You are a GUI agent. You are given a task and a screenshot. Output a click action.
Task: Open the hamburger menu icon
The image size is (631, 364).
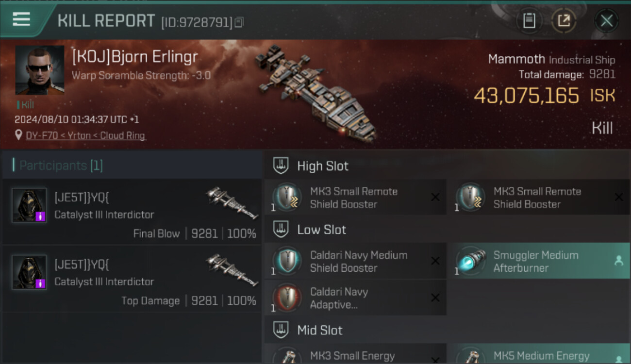pyautogui.click(x=21, y=20)
